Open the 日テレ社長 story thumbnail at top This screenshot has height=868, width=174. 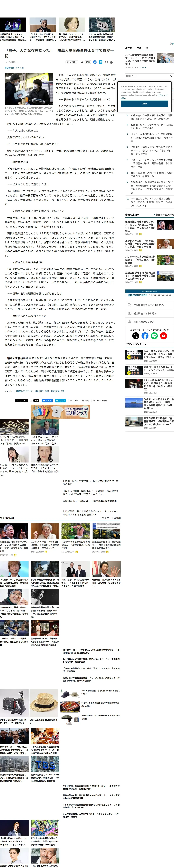click(102, 25)
